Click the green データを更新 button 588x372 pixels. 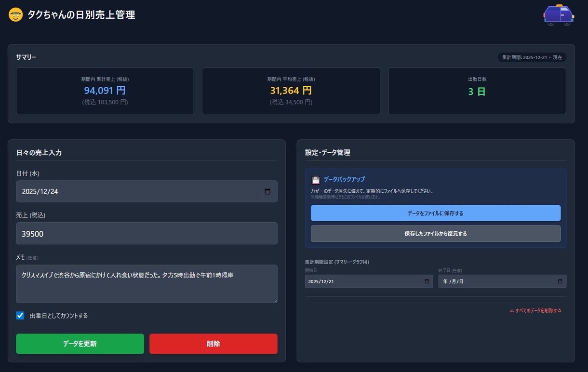click(80, 344)
